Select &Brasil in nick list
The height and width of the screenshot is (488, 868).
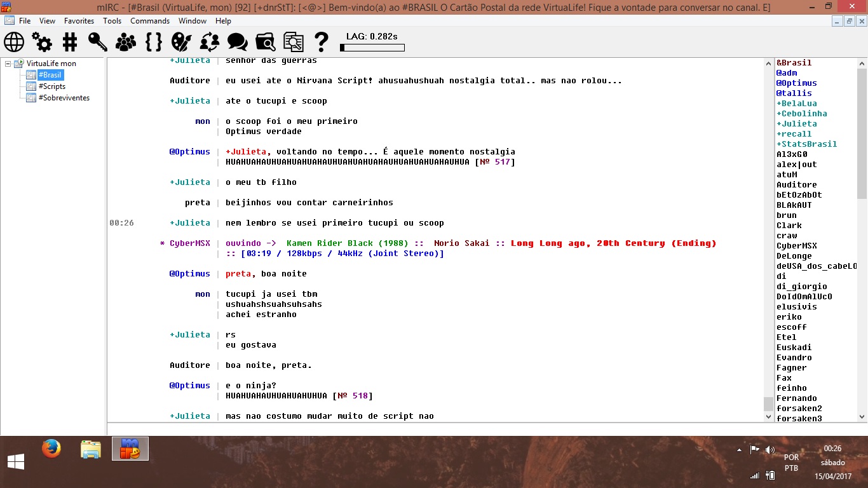pos(794,63)
